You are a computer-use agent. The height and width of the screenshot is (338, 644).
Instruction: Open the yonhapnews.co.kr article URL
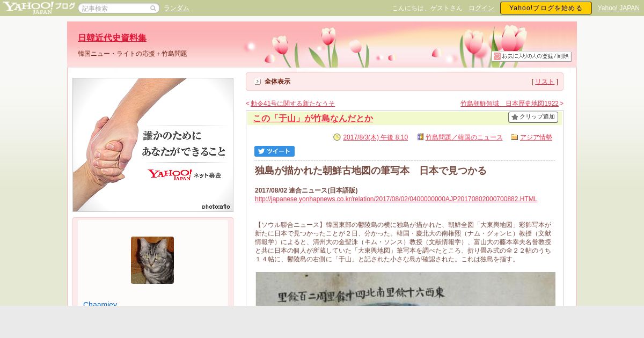(x=396, y=199)
